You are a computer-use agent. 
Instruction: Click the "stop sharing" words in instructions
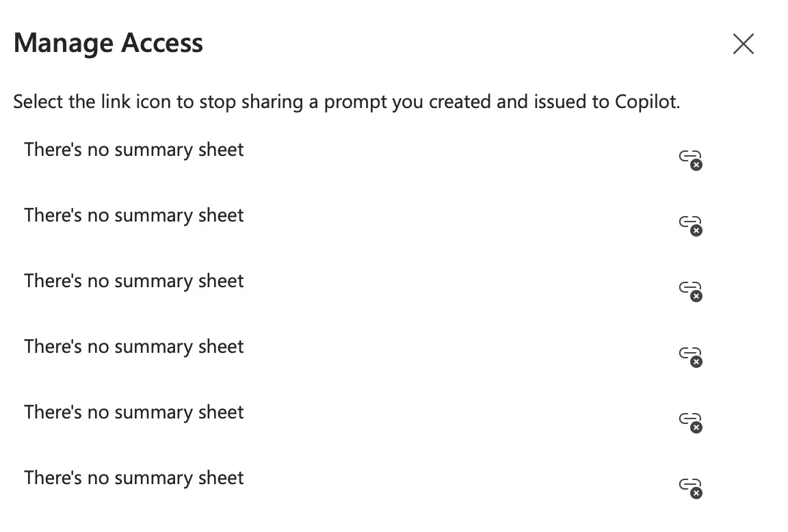pos(252,103)
